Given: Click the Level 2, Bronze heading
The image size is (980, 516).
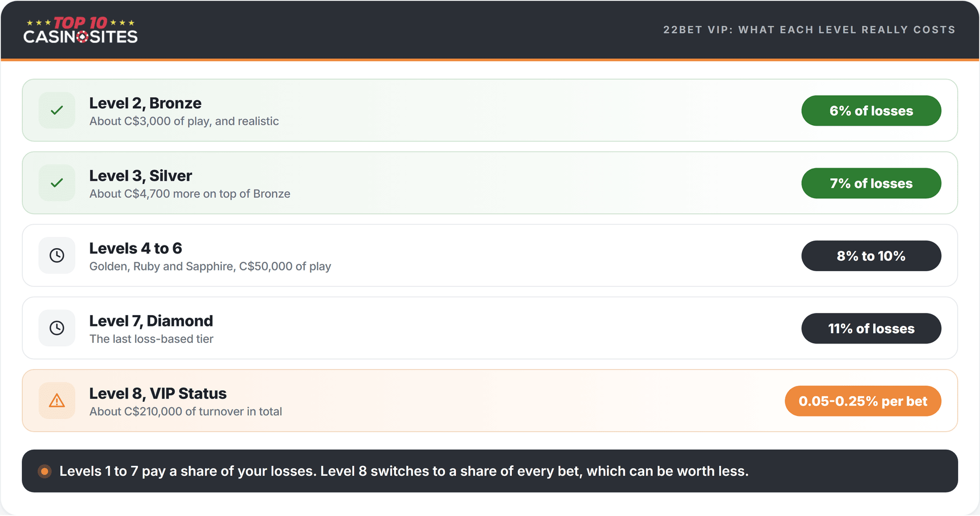Looking at the screenshot, I should [x=145, y=103].
